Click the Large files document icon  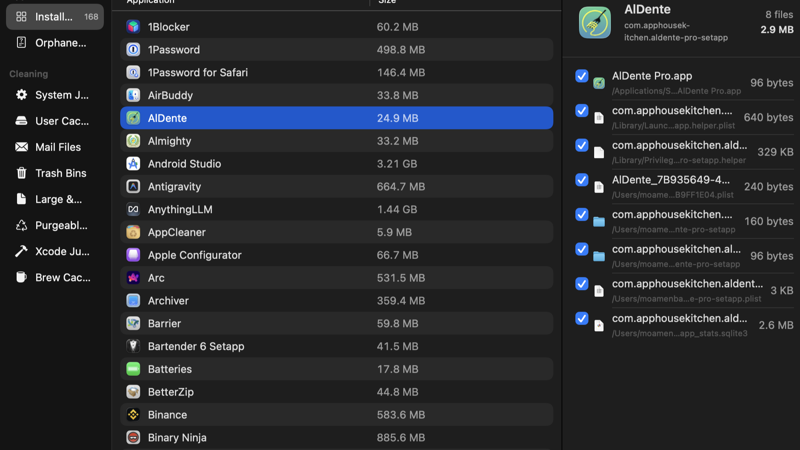(x=21, y=199)
